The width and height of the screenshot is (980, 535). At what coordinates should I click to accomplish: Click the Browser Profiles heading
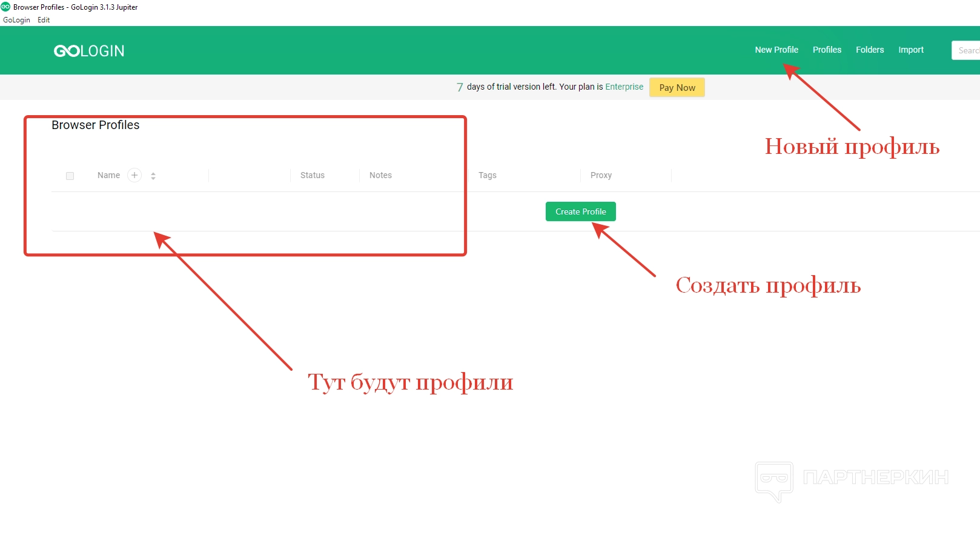[96, 125]
